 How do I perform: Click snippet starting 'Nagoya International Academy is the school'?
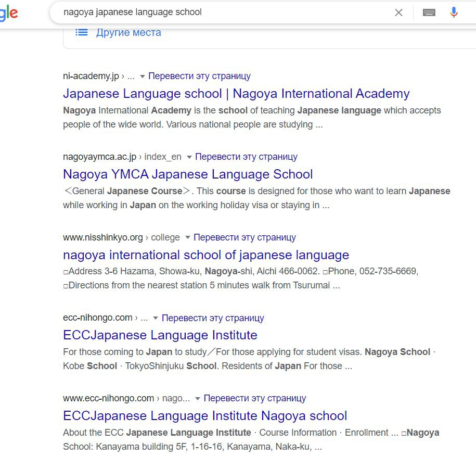click(x=252, y=117)
